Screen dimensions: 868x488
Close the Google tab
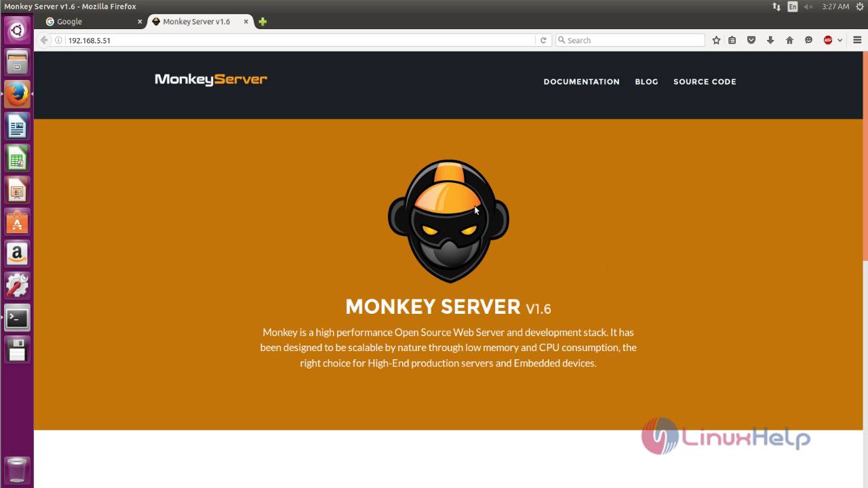140,21
